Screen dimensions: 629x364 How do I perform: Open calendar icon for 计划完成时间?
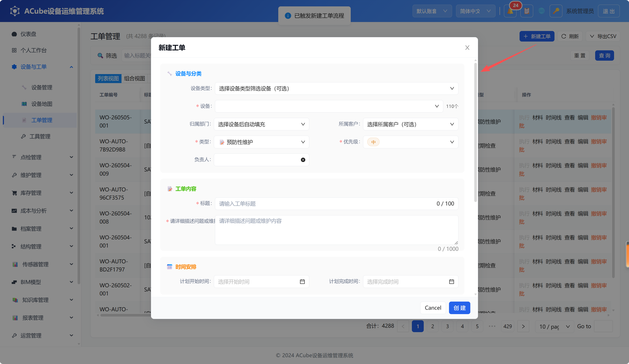[x=452, y=282]
